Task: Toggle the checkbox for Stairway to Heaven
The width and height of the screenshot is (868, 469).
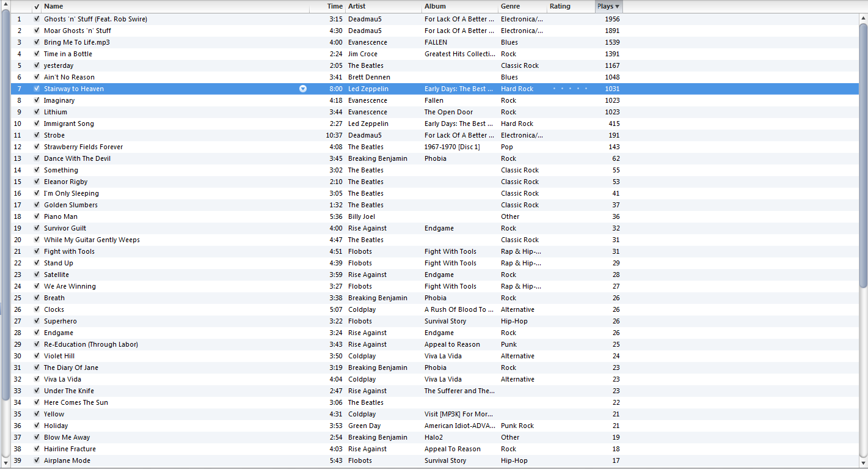Action: tap(37, 89)
